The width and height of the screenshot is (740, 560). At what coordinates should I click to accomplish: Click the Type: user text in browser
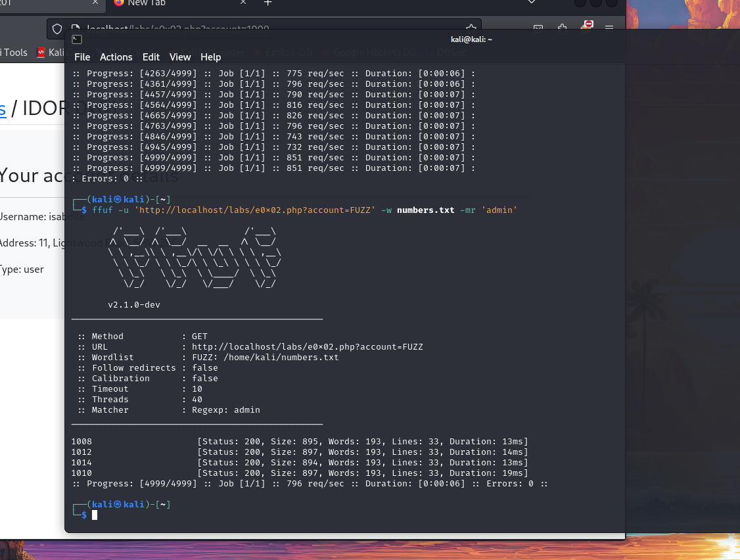pyautogui.click(x=21, y=269)
